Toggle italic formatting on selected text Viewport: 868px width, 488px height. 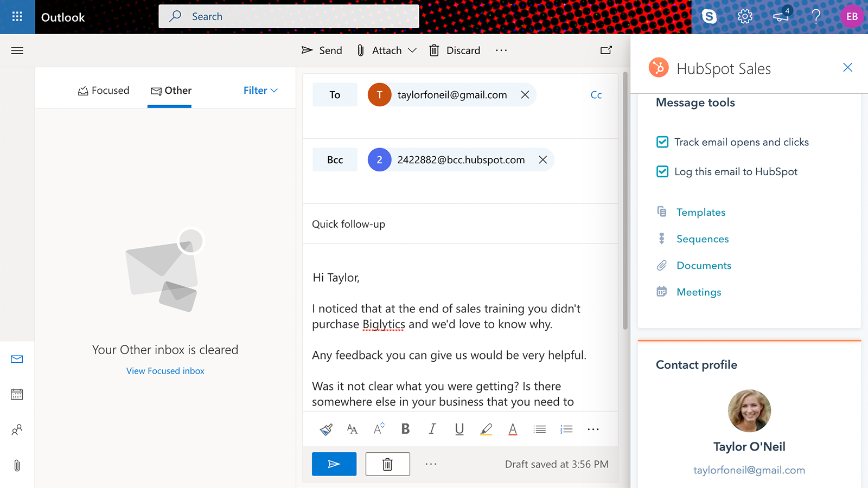point(432,428)
